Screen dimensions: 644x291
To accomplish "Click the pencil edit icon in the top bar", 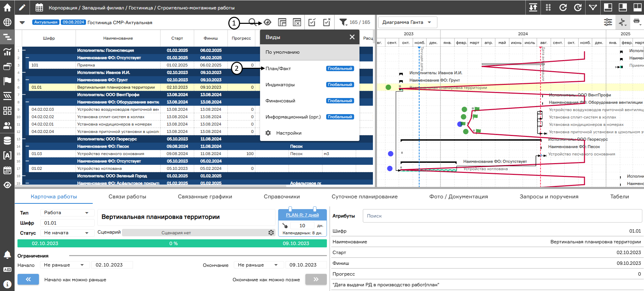I will pos(22,7).
